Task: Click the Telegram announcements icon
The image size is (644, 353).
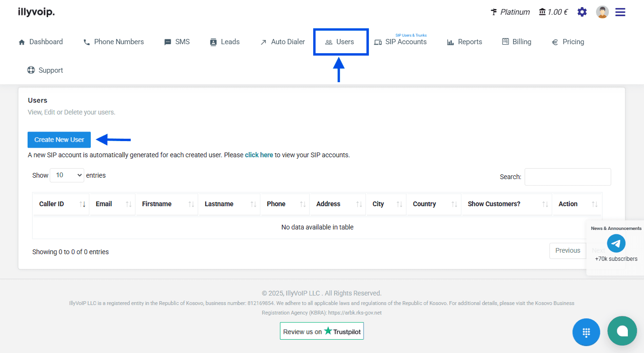Action: pos(616,244)
